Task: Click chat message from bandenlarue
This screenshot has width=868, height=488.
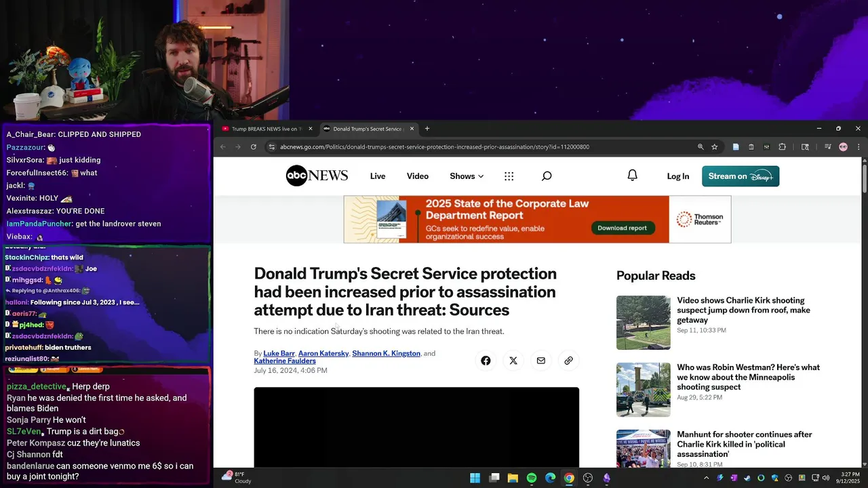Action: tap(100, 471)
